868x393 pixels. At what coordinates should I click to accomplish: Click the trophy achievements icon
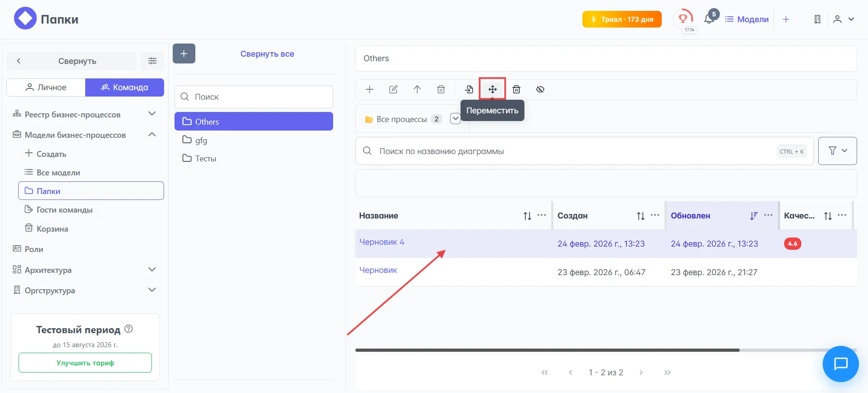tap(683, 19)
